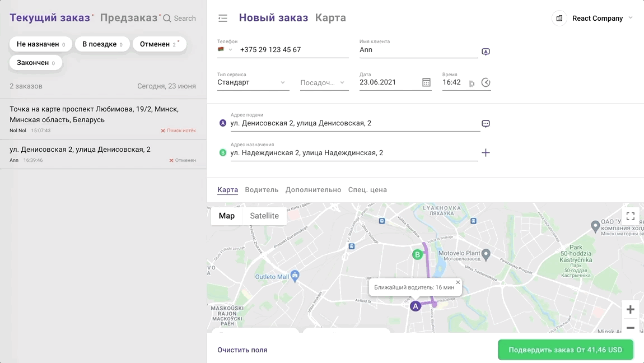Image resolution: width=644 pixels, height=363 pixels.
Task: Switch to Satellite map view
Action: click(x=264, y=216)
